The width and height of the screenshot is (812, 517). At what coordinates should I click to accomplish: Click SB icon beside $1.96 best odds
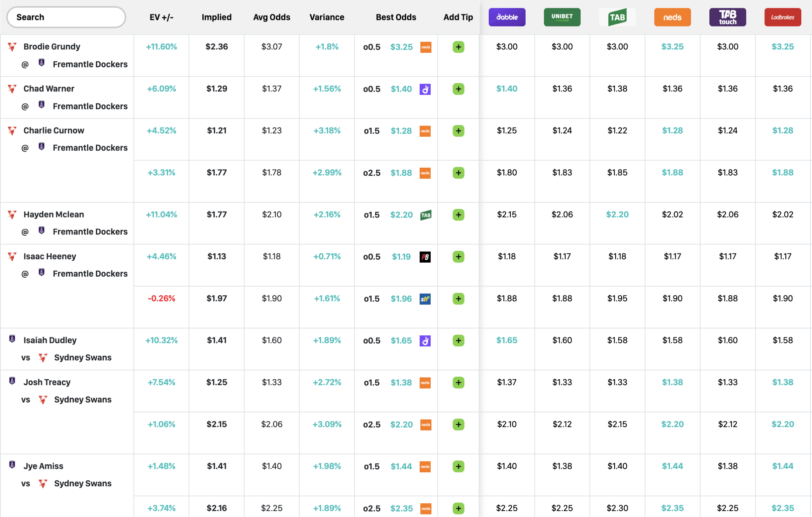(x=425, y=299)
